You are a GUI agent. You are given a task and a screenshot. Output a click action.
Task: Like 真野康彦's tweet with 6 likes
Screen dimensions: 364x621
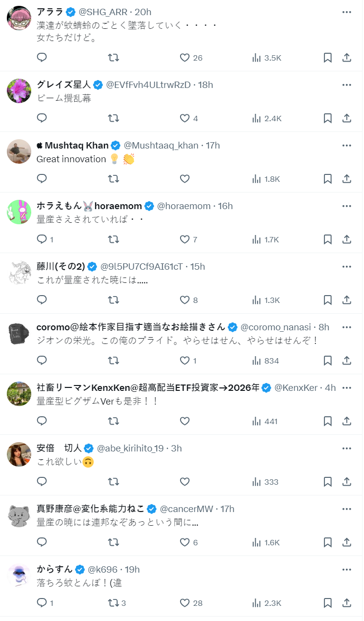click(x=184, y=542)
